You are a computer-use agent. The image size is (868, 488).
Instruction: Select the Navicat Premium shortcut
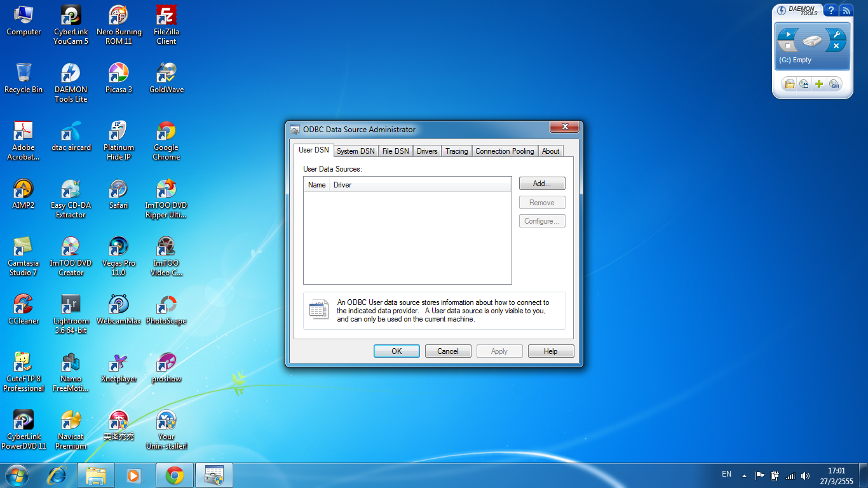(71, 430)
